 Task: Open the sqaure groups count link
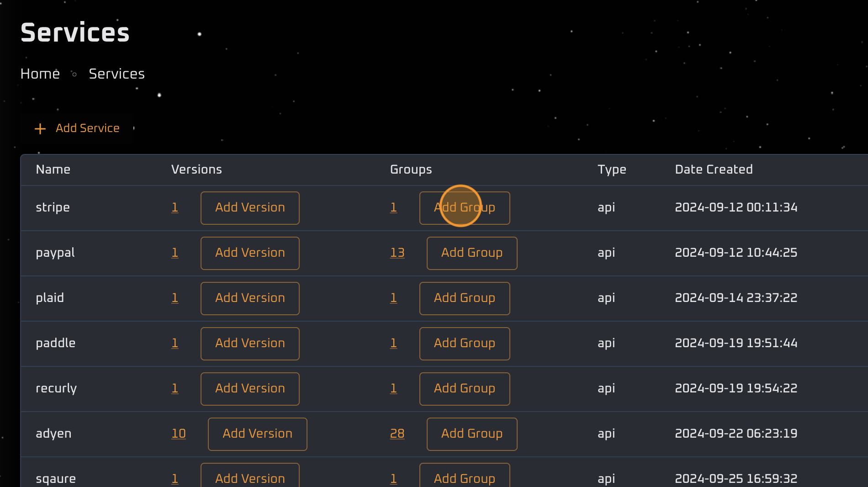pyautogui.click(x=394, y=479)
